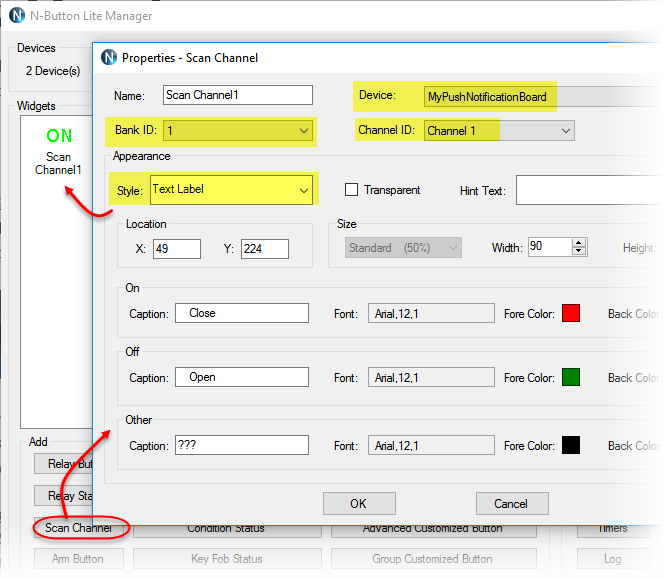
Task: Click the Relay Button add button
Action: click(64, 464)
